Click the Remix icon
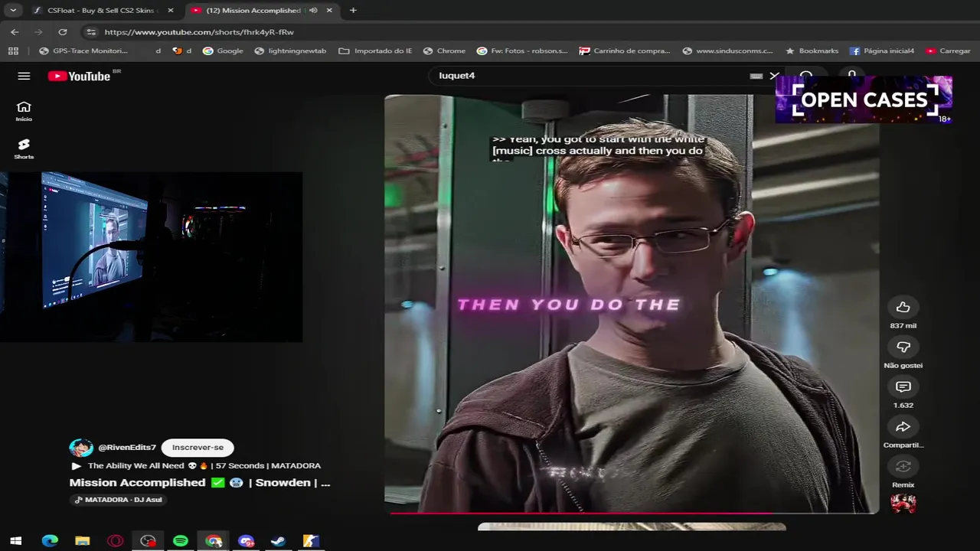The image size is (980, 551). click(903, 466)
